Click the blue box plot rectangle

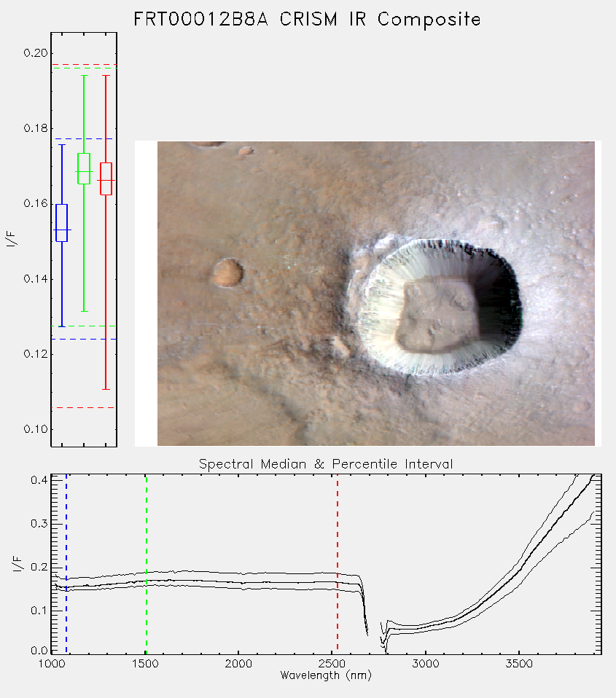click(x=61, y=223)
